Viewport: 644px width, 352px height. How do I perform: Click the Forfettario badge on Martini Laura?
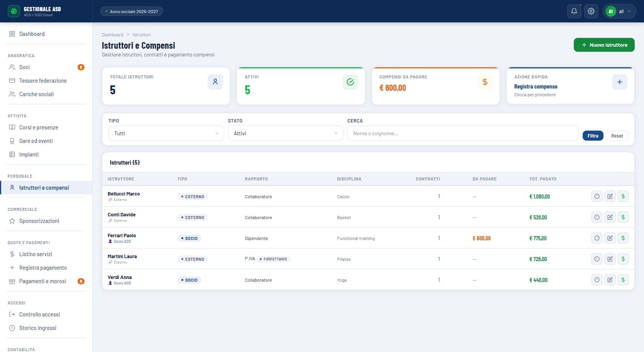click(274, 259)
